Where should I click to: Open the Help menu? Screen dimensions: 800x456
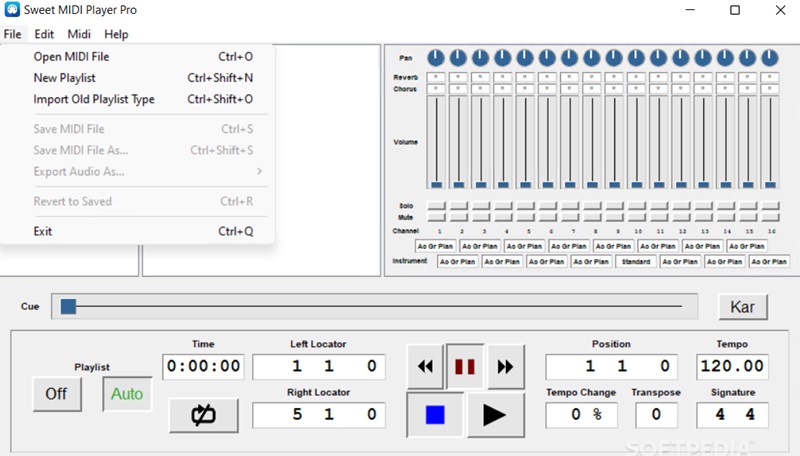(116, 34)
